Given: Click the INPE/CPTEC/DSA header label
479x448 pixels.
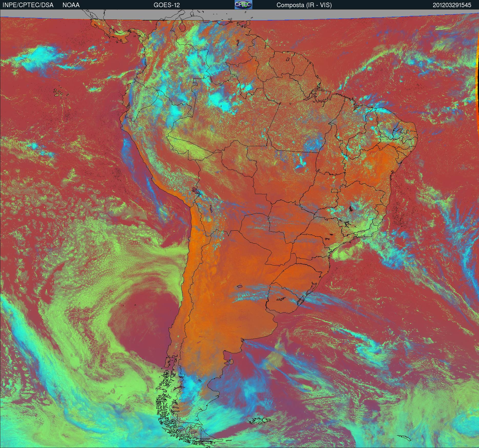Looking at the screenshot, I should coord(28,5).
